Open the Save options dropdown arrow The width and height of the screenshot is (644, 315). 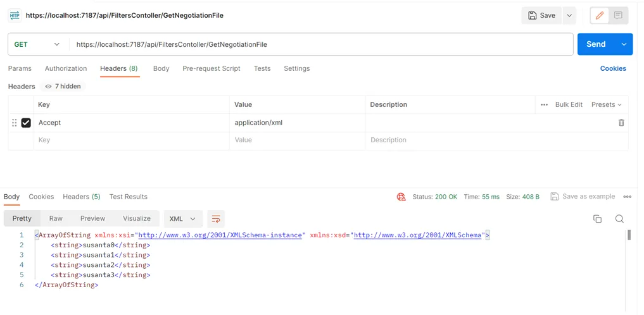coord(569,16)
